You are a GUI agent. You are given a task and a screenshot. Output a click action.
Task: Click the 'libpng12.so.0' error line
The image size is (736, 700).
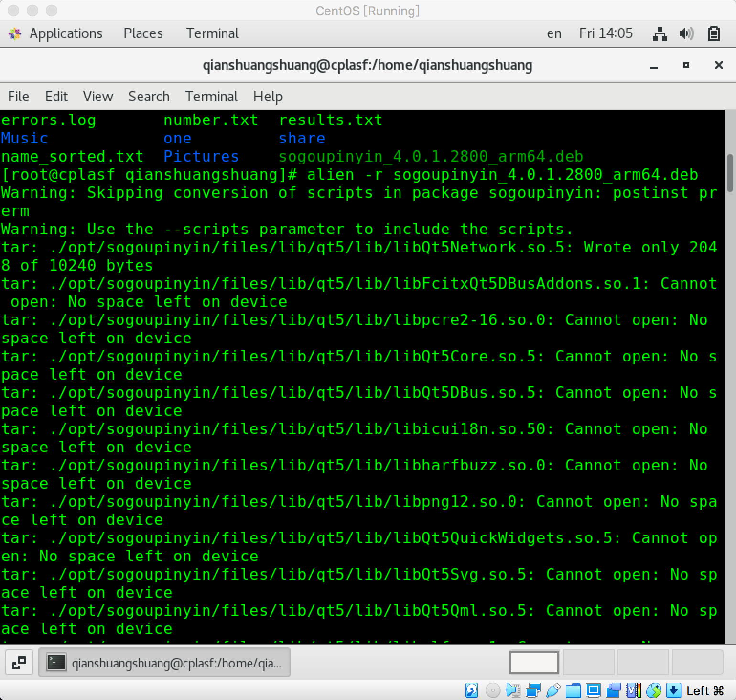point(359,511)
